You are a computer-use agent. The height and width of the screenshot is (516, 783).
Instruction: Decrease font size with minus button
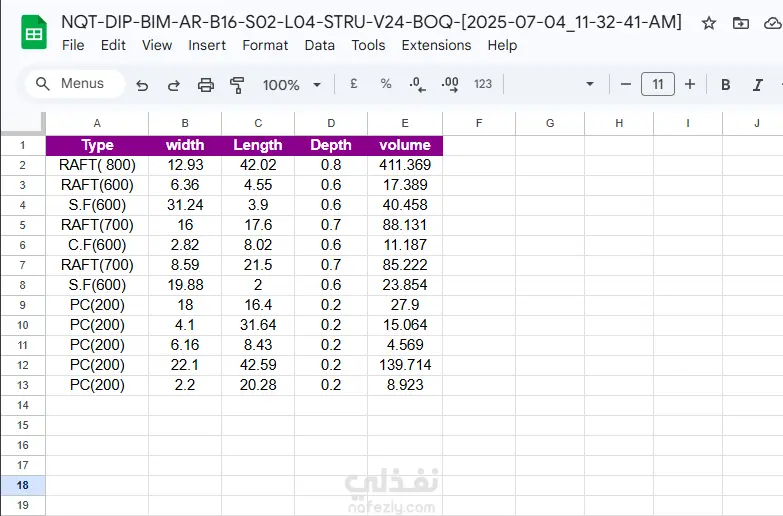626,84
